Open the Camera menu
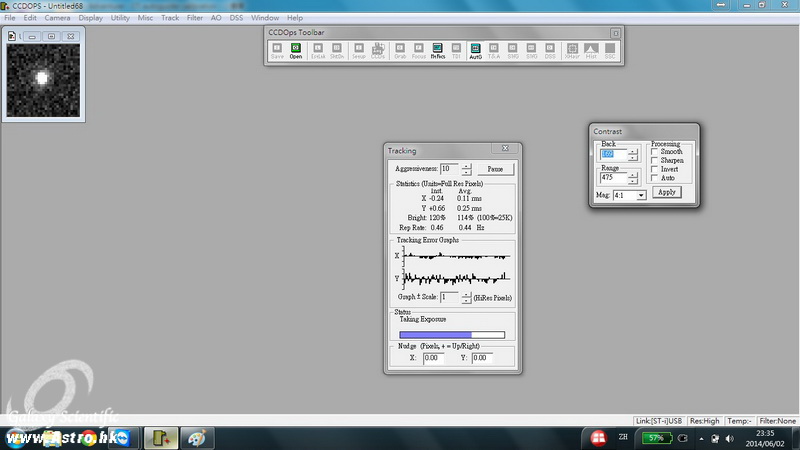The height and width of the screenshot is (450, 800). (x=56, y=18)
